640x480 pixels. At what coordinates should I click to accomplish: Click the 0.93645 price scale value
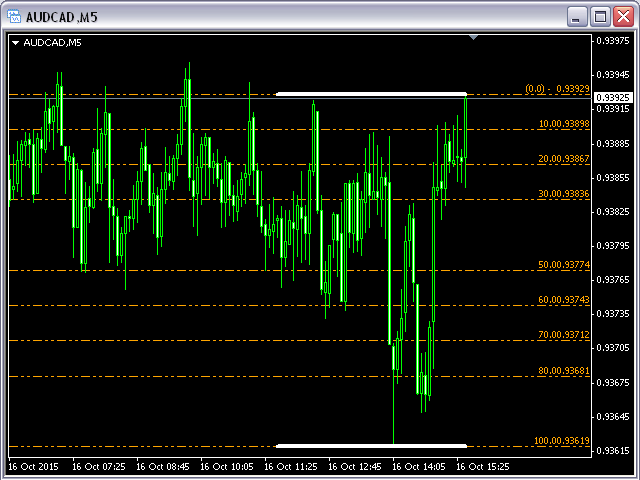coord(612,416)
